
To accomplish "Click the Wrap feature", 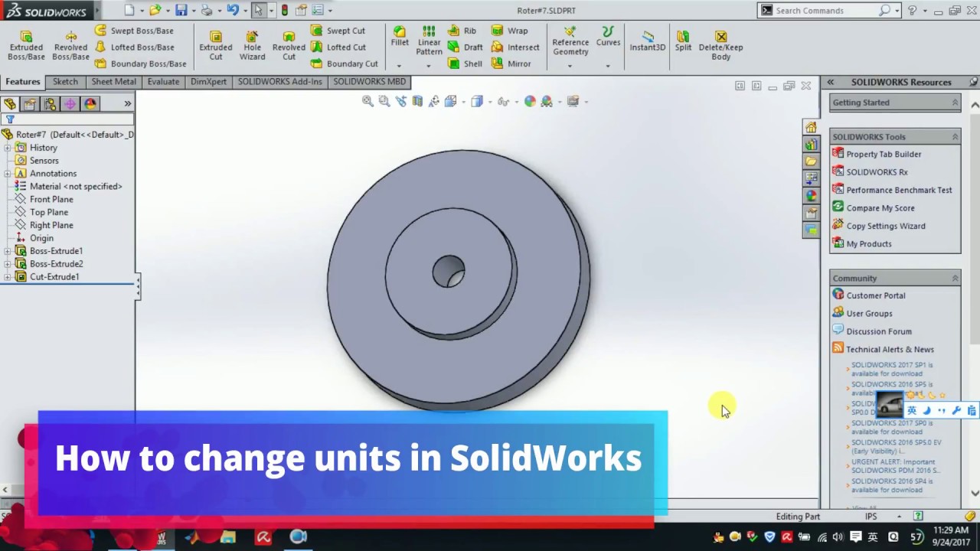I will click(x=509, y=31).
